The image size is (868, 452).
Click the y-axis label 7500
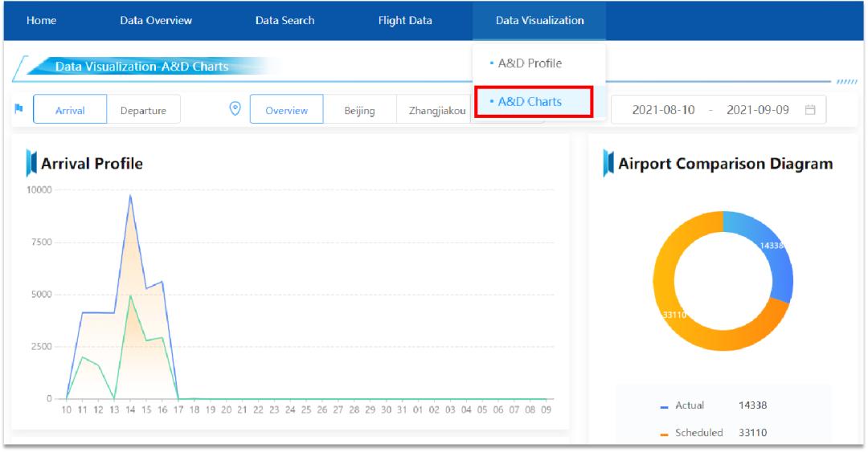(42, 242)
